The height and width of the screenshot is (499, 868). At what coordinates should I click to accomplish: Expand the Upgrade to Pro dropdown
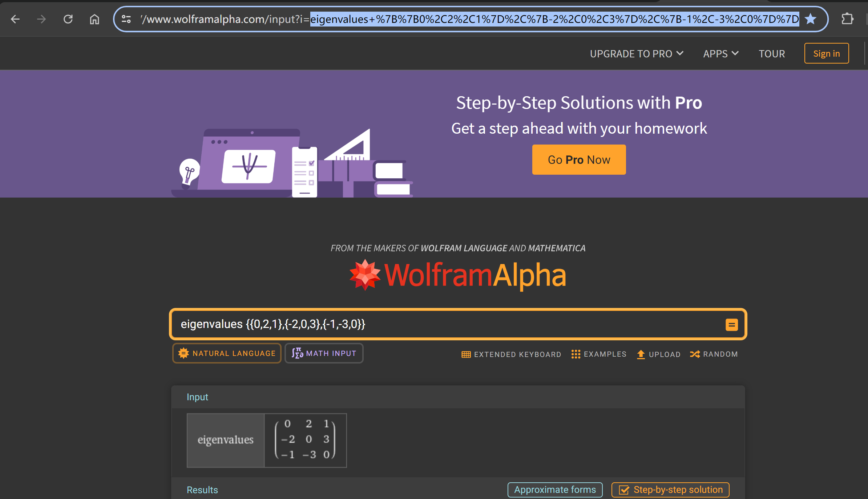637,54
